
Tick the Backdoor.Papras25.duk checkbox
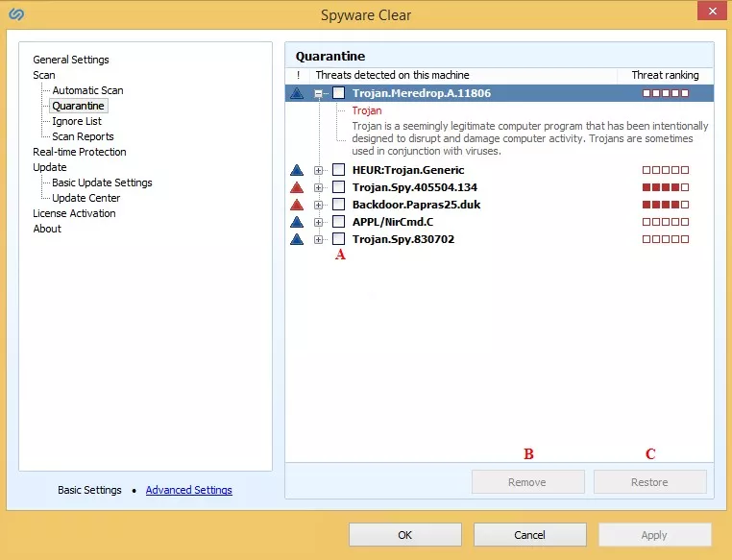coord(339,205)
